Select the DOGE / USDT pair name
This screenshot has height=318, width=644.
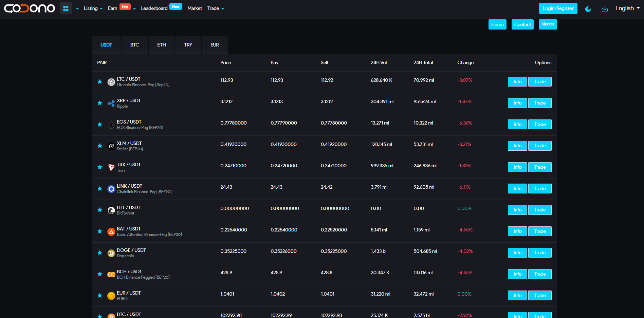(131, 250)
